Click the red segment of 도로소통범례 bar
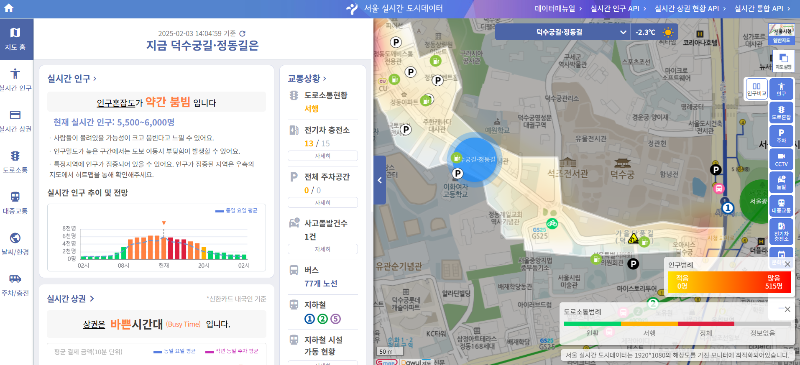 coord(706,324)
